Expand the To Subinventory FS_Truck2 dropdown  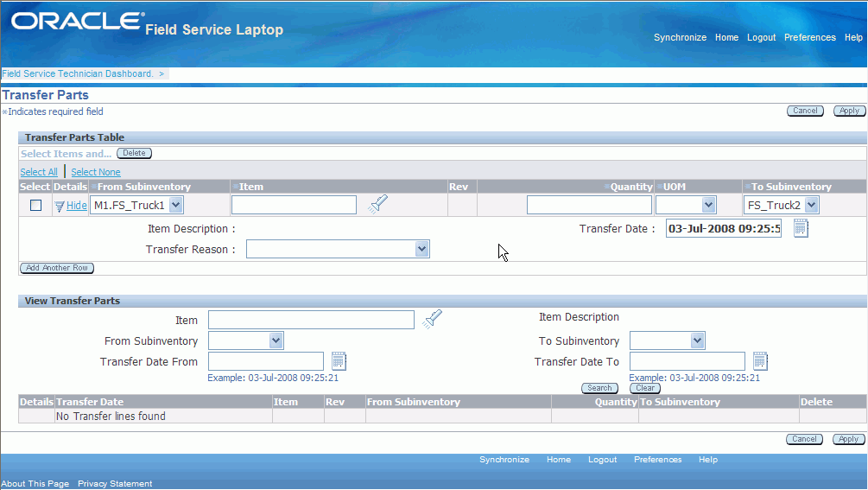tap(812, 205)
